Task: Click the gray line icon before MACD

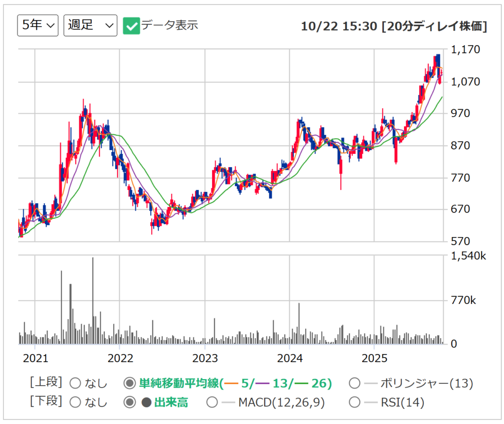Action: 228,402
